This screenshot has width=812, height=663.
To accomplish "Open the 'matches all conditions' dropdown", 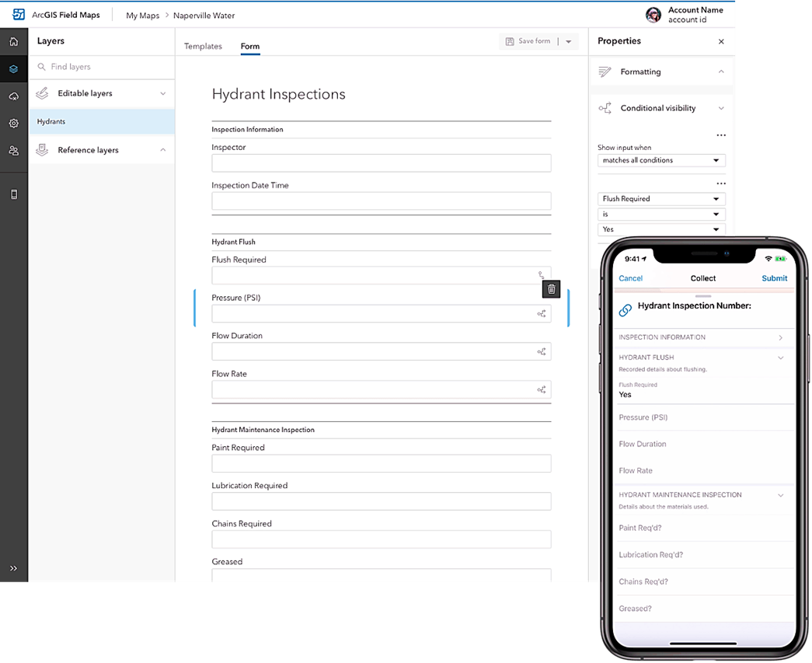I will pos(660,160).
